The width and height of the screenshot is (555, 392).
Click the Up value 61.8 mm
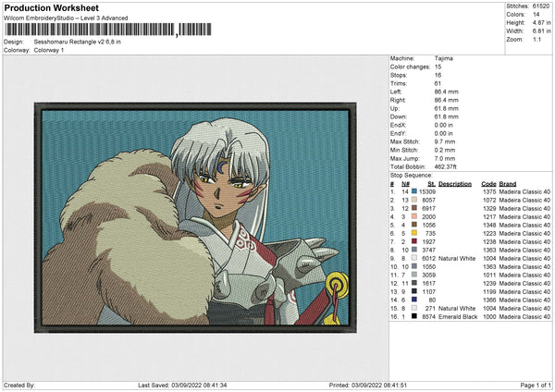[x=447, y=108]
